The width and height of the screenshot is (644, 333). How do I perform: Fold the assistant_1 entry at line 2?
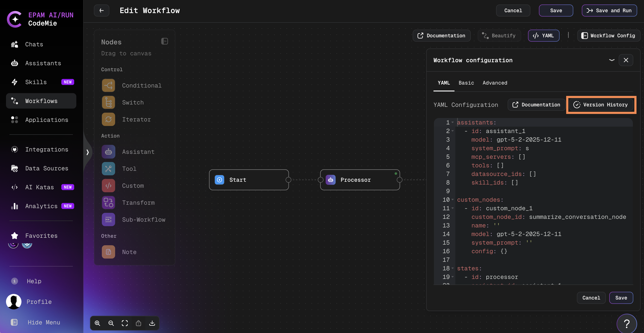tap(452, 131)
